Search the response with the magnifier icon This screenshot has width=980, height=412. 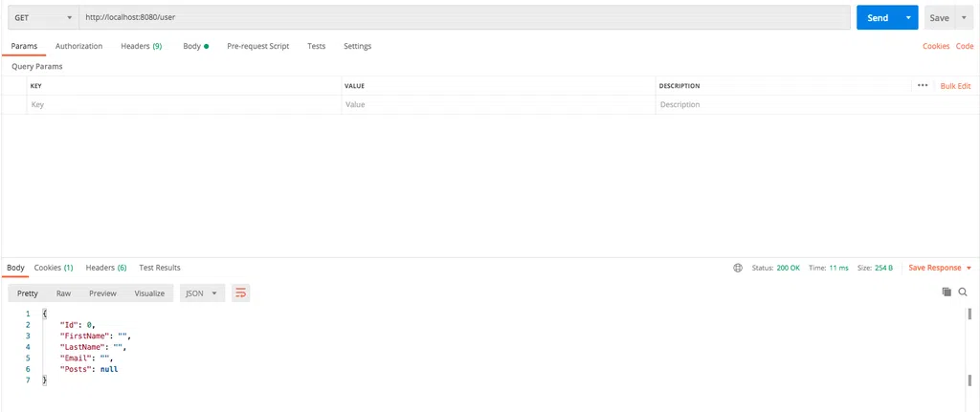tap(963, 292)
